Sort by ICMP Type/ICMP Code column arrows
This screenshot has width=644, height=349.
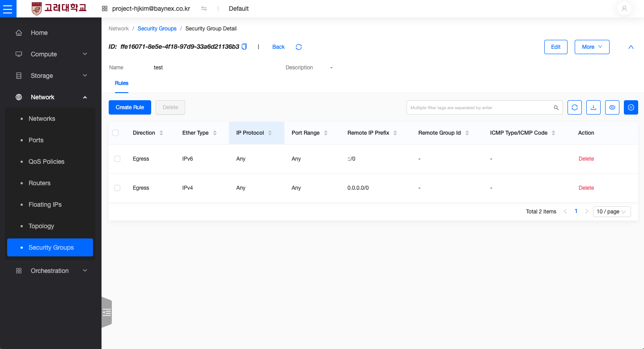click(554, 133)
